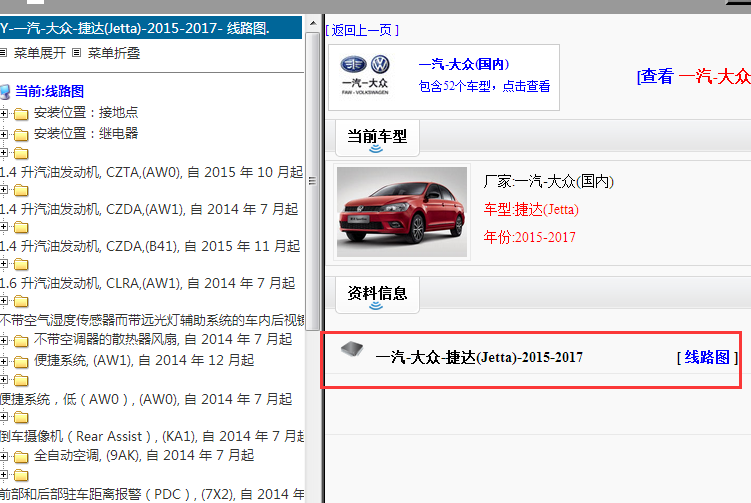Select 前部和后部驻车距离报警（PDC）item
751x503 pixels.
point(152,494)
